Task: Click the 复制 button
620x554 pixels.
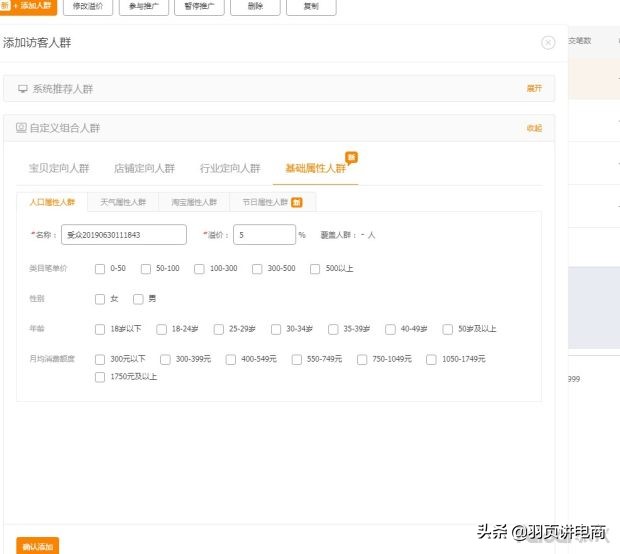Action: 311,6
